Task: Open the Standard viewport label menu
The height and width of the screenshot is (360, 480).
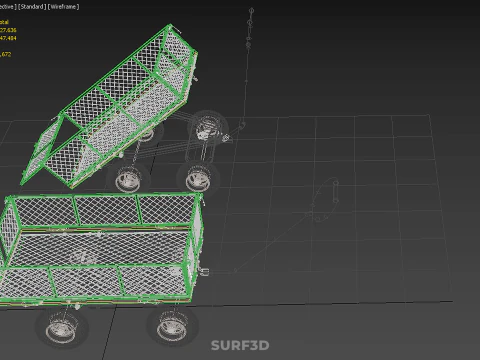Action: [32, 7]
